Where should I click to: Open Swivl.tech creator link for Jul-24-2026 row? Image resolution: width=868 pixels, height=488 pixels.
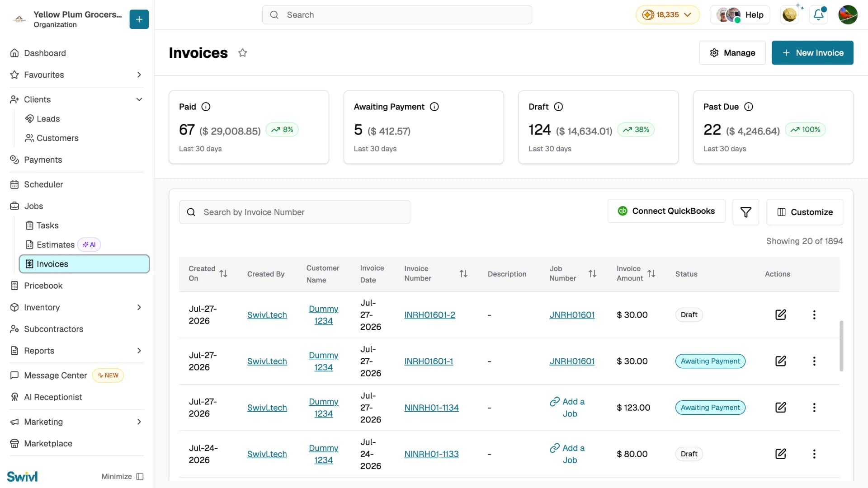click(x=267, y=454)
